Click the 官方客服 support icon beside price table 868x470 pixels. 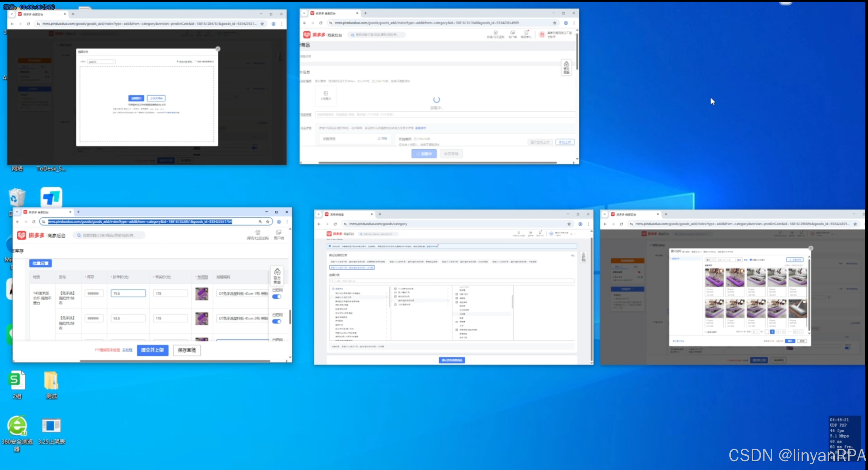[277, 276]
